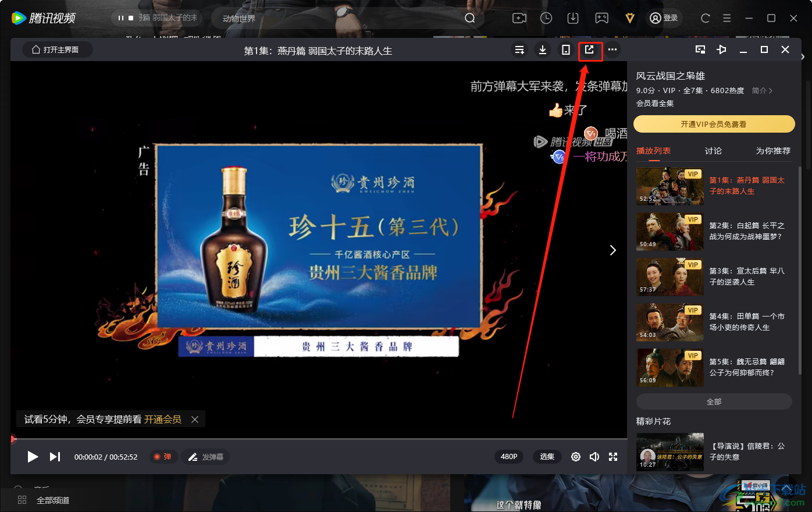
Task: Click the play button
Action: pyautogui.click(x=33, y=457)
